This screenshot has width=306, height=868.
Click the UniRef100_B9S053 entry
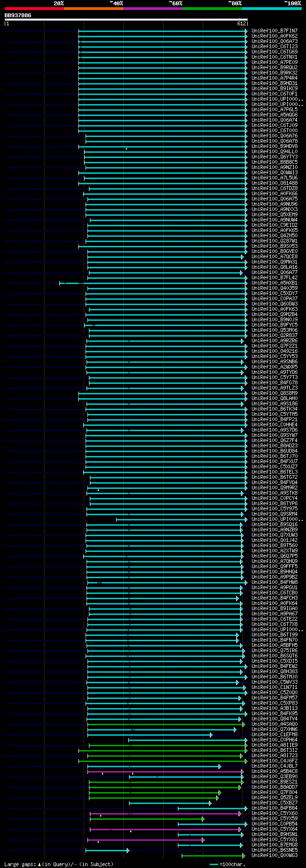[x=274, y=246]
